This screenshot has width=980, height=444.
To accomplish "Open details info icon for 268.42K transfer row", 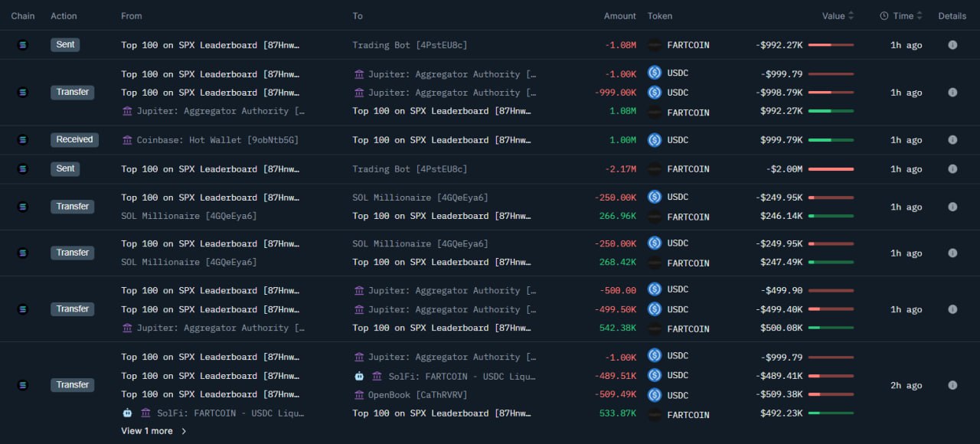I will (952, 253).
